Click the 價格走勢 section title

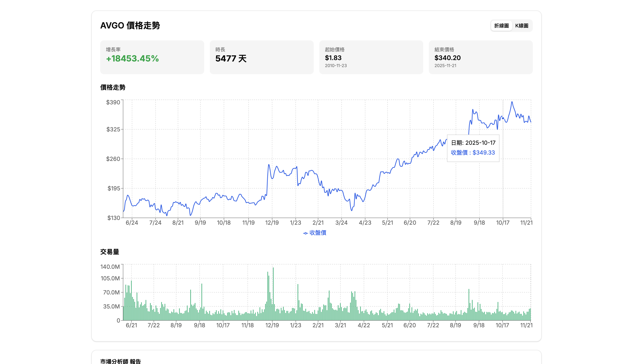click(x=113, y=87)
